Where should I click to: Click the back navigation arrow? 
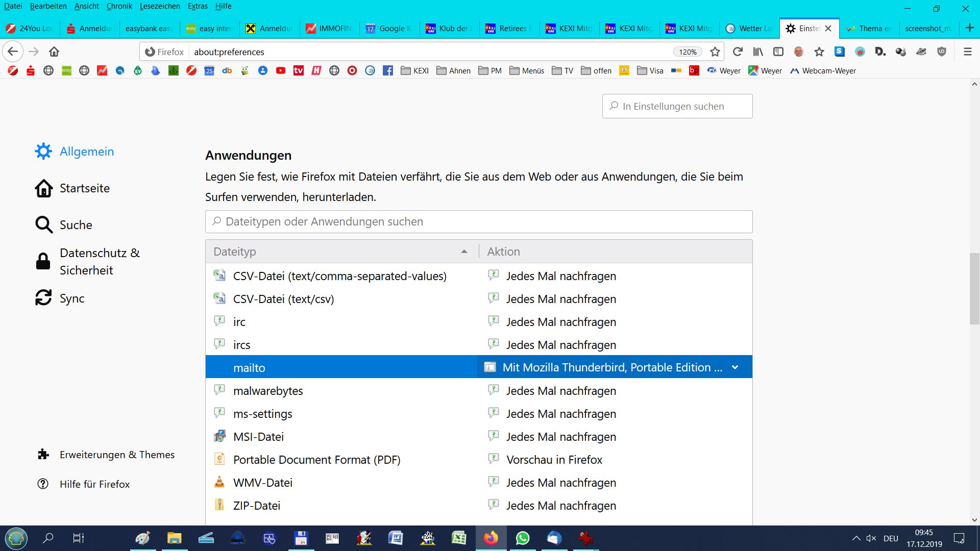[x=13, y=52]
